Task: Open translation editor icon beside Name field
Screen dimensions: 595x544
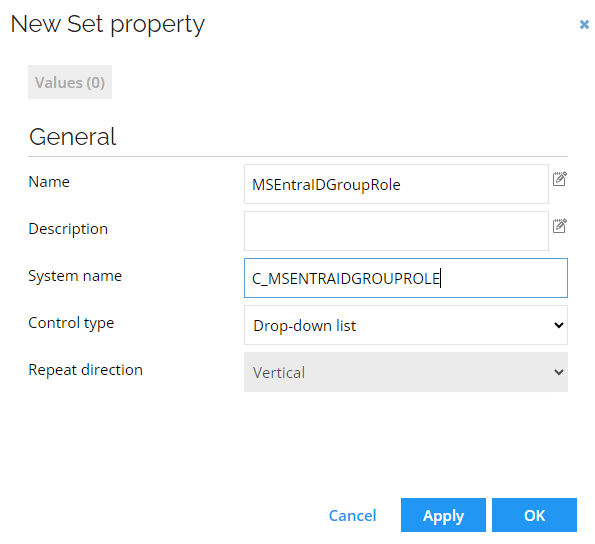Action: [559, 179]
